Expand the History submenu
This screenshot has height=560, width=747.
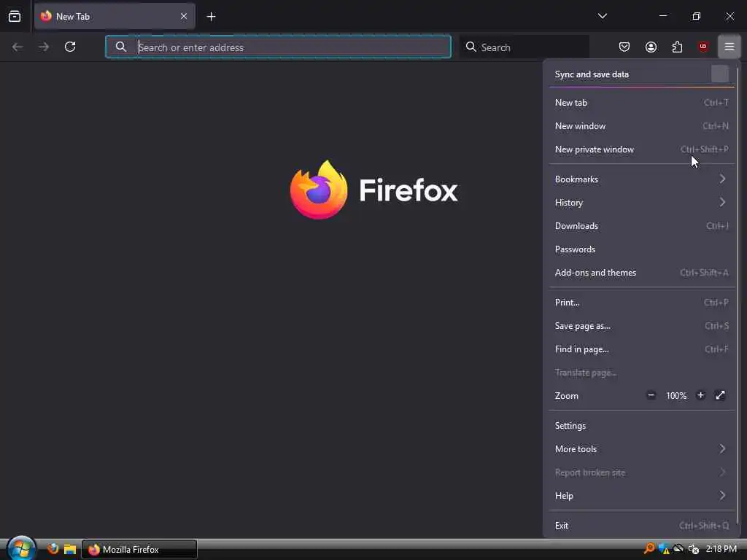point(642,203)
